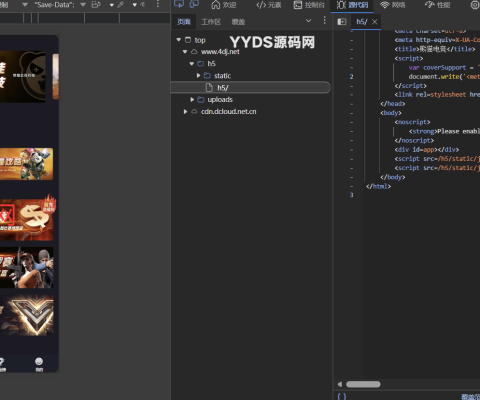Expand more navigator tabs chevron

tap(308, 21)
